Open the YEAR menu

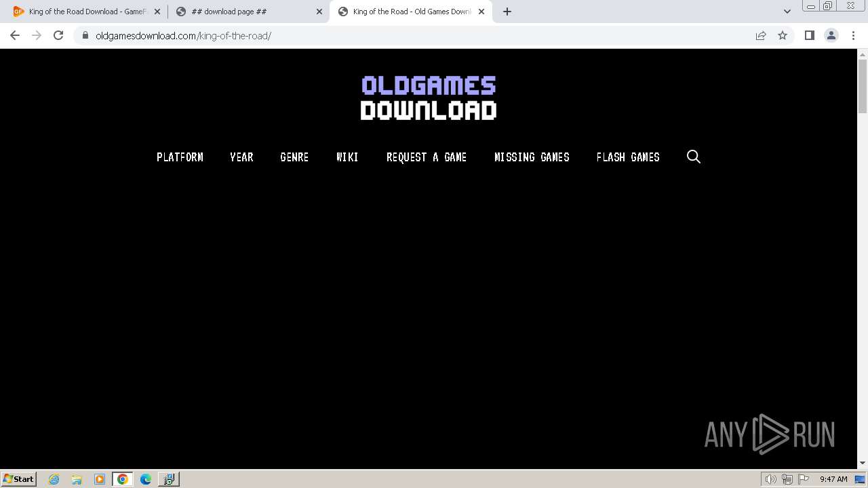241,157
